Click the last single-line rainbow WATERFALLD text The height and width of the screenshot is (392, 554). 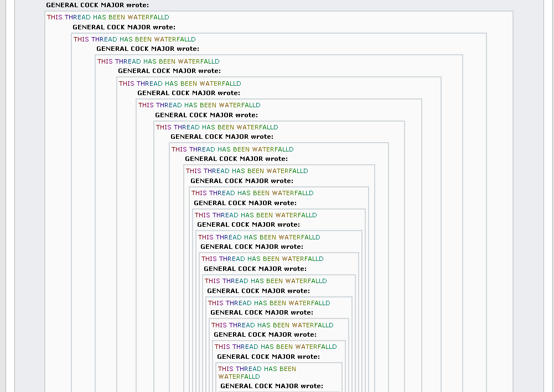(x=276, y=347)
